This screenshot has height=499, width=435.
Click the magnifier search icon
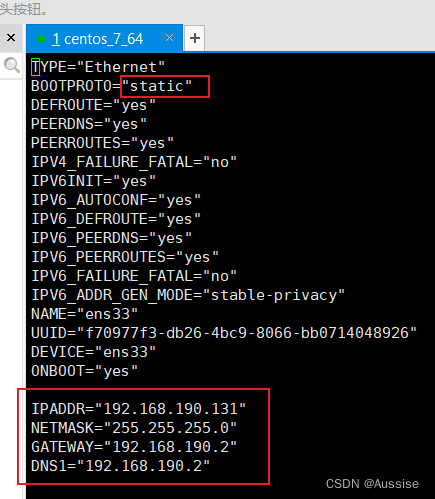click(x=12, y=65)
